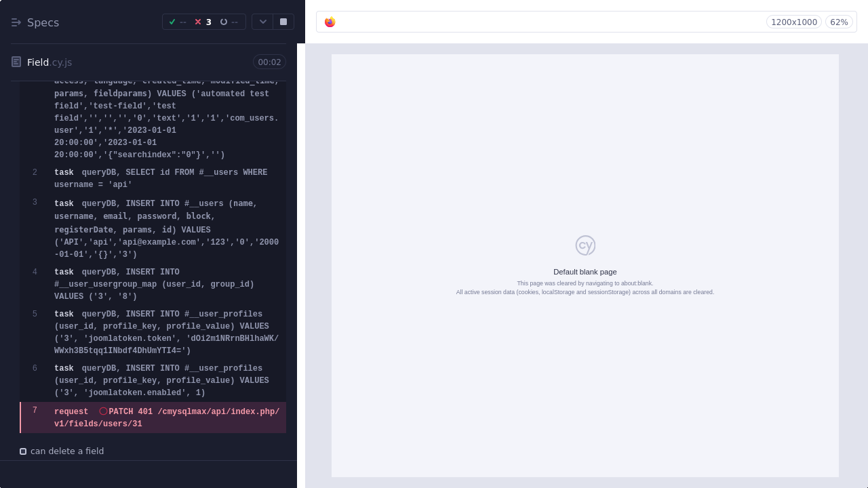This screenshot has width=868, height=488.
Task: Click the 'can delete a field' status icon
Action: click(23, 451)
